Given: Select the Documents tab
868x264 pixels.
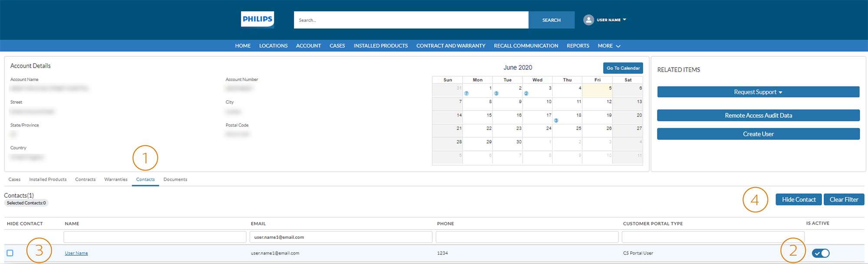Looking at the screenshot, I should pyautogui.click(x=175, y=179).
